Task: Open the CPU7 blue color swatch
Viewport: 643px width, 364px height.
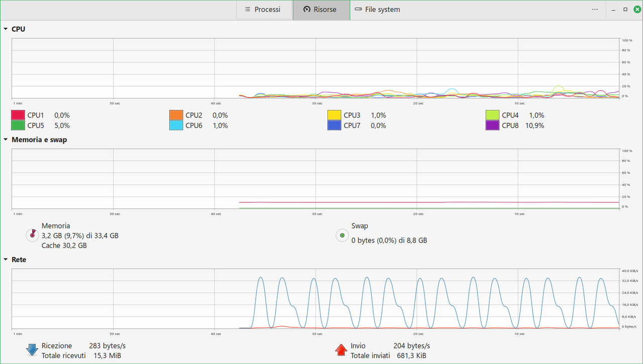Action: click(334, 126)
